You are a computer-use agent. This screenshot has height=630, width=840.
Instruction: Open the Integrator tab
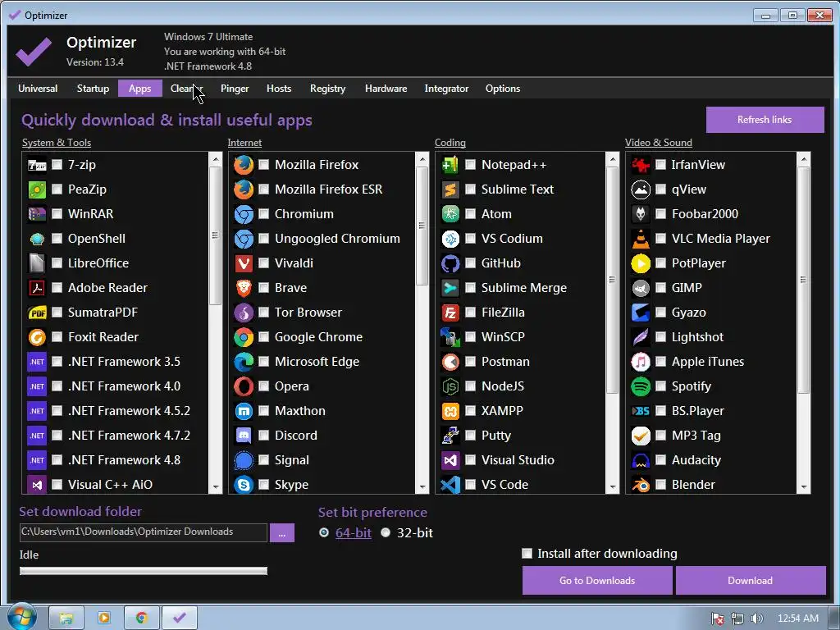pyautogui.click(x=447, y=89)
